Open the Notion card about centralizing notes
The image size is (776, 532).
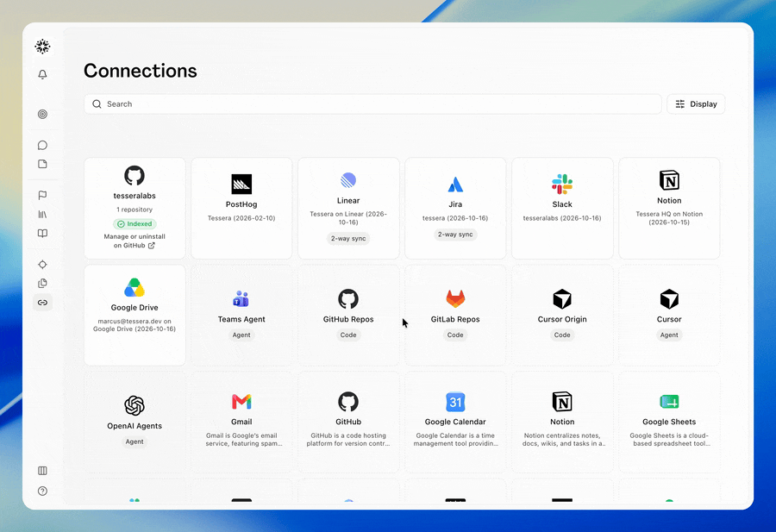(562, 422)
